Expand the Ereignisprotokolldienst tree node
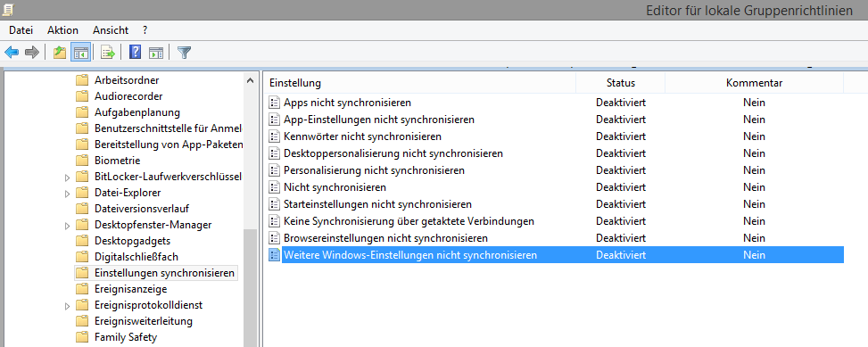This screenshot has height=347, width=868. point(68,305)
